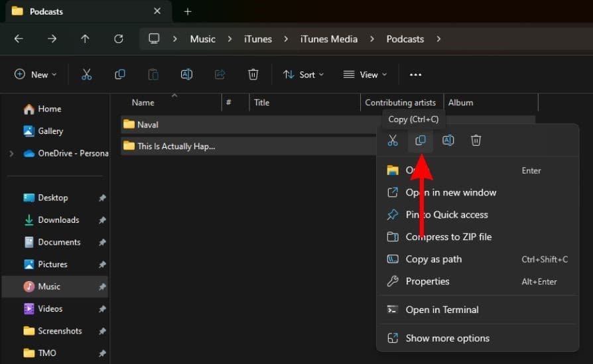The image size is (593, 364).
Task: Open the Sort dropdown
Action: [x=303, y=74]
